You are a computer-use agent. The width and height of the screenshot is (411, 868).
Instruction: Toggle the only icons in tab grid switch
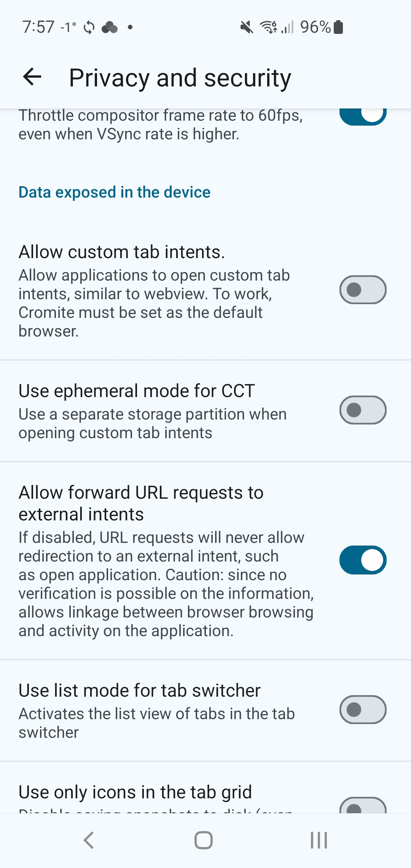pyautogui.click(x=363, y=806)
